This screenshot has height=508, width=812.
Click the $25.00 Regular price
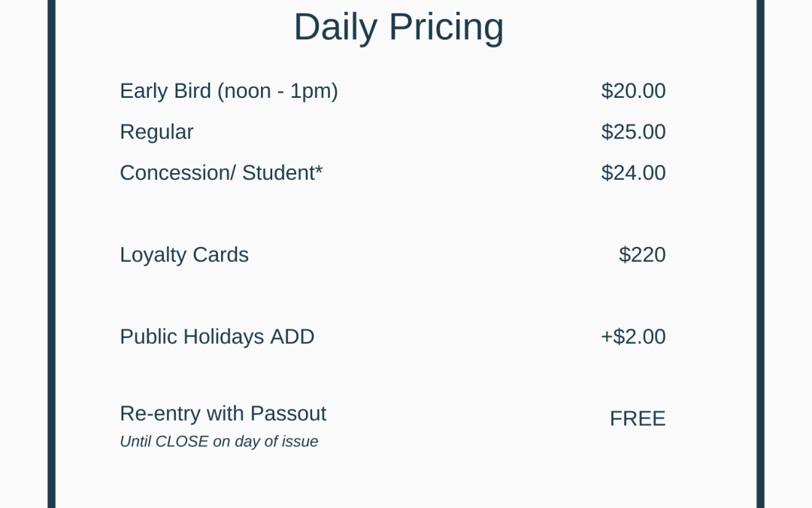coord(633,132)
